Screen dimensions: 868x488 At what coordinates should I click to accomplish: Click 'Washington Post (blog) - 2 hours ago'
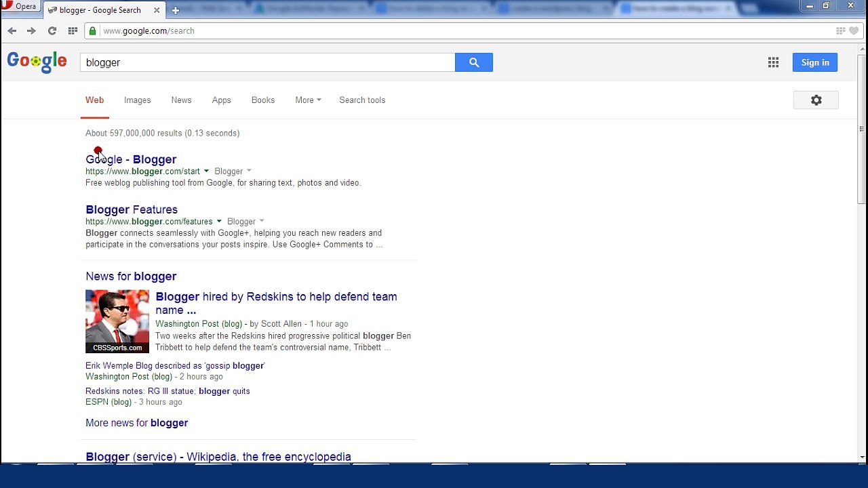coord(154,377)
